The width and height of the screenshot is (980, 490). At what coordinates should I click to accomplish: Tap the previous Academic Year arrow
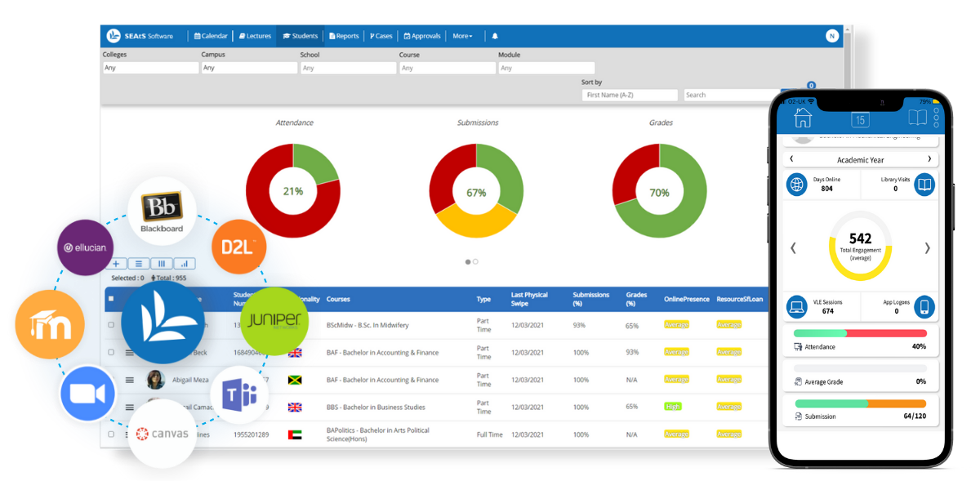click(791, 159)
